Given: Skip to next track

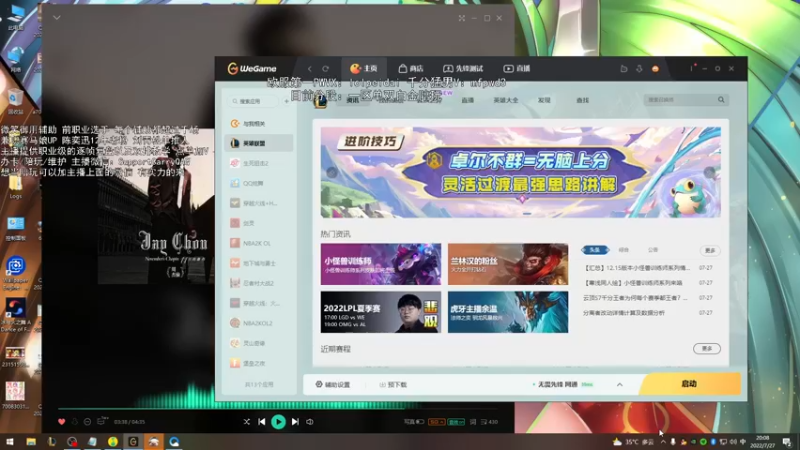Looking at the screenshot, I should coord(295,422).
